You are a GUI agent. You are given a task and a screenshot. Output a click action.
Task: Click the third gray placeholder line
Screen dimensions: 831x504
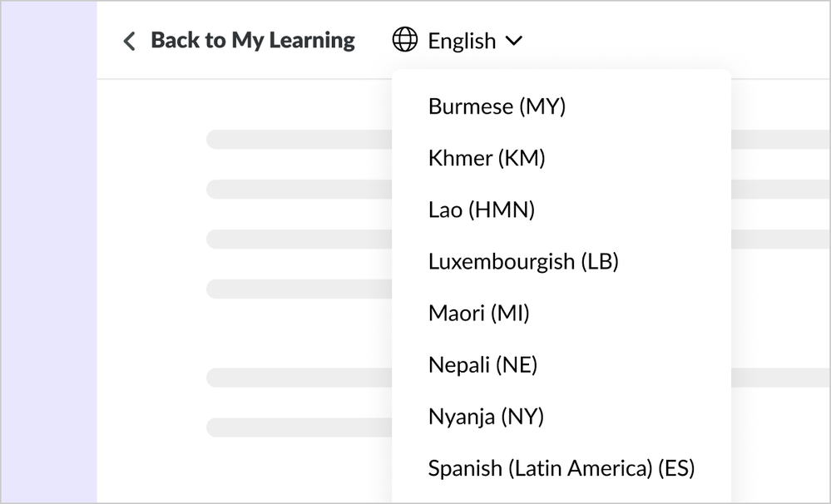pyautogui.click(x=299, y=239)
